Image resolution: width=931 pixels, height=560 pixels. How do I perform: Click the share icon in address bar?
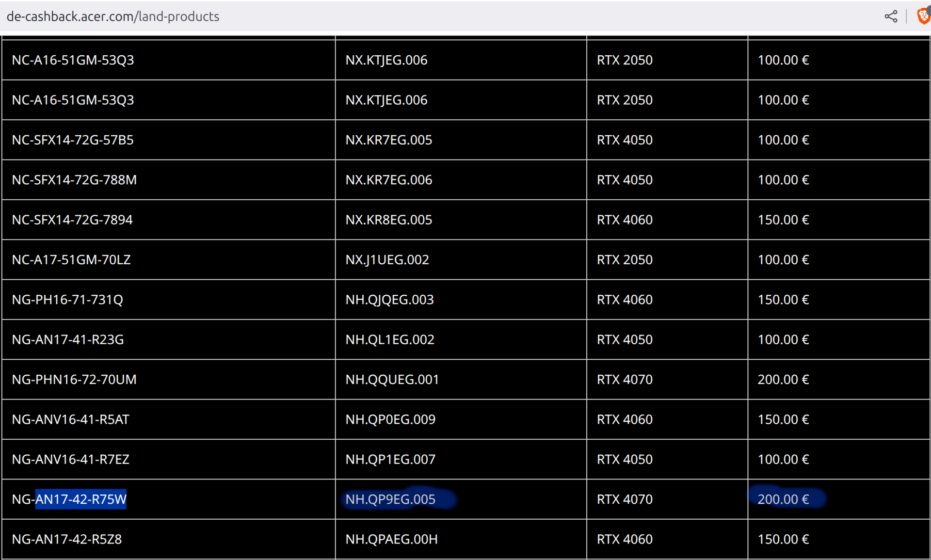point(891,16)
